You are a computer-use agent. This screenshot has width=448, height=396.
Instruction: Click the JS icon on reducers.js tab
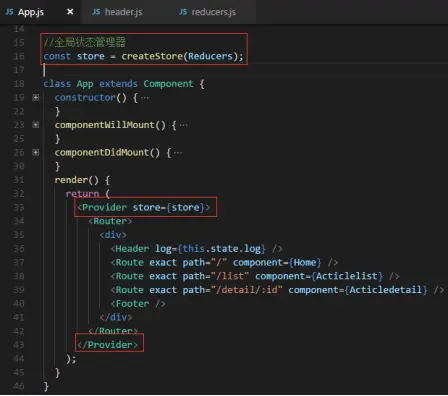pos(183,12)
